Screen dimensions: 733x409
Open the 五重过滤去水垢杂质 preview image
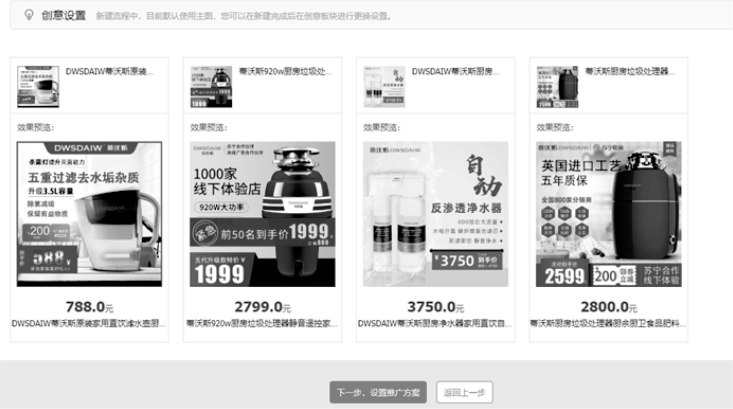[x=89, y=214]
